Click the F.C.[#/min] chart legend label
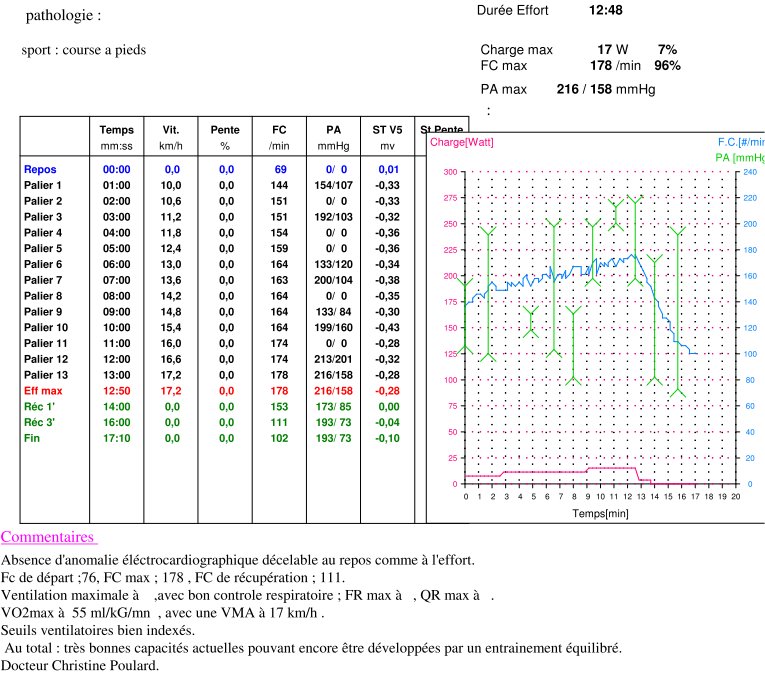Screen dimensions: 765x676 pyautogui.click(x=740, y=143)
